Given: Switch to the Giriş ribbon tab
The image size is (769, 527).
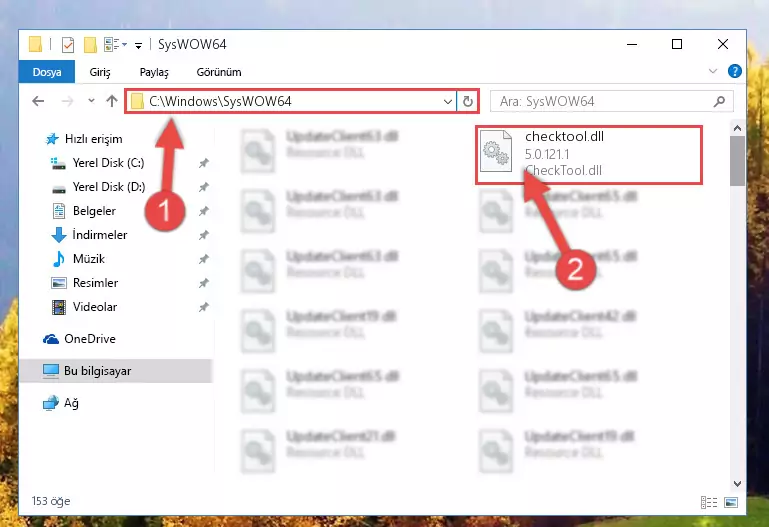Looking at the screenshot, I should click(100, 72).
